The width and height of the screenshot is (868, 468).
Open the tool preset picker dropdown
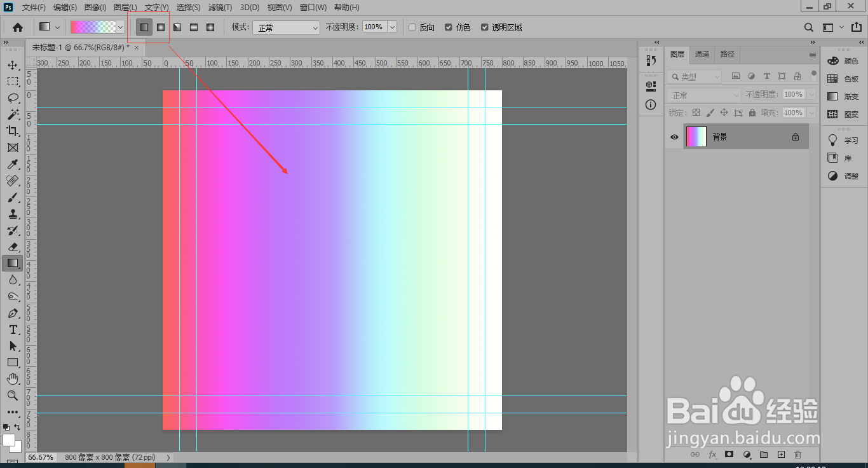click(x=57, y=27)
